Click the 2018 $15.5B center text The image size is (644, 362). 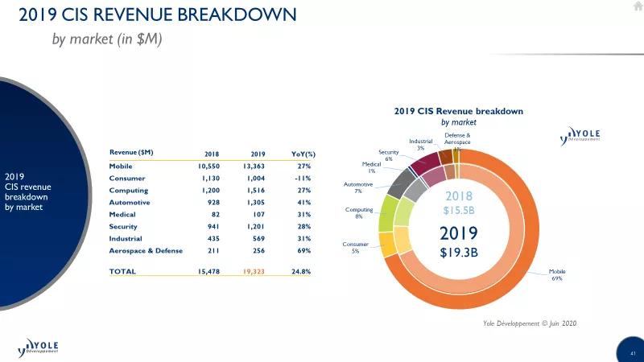459,203
